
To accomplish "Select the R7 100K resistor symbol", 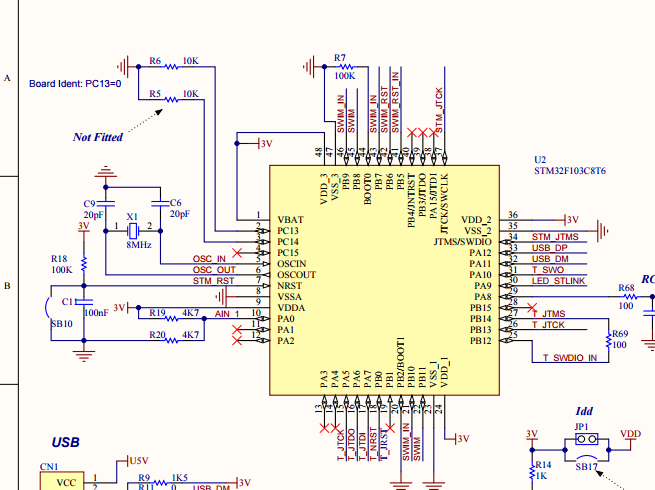I will point(346,67).
